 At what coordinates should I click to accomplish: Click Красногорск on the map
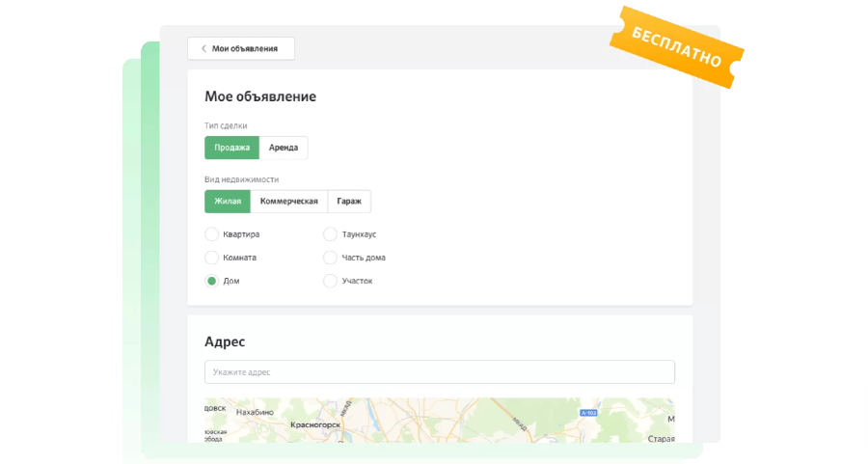[x=315, y=423]
